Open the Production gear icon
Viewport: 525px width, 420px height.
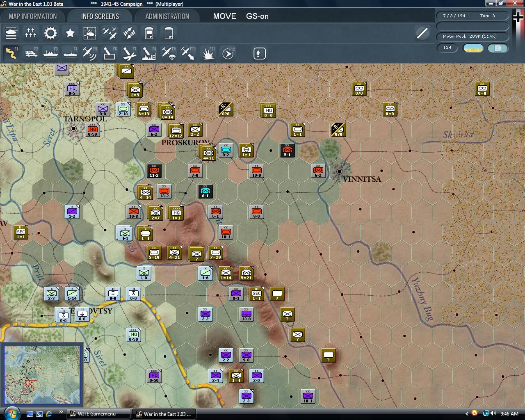50,33
